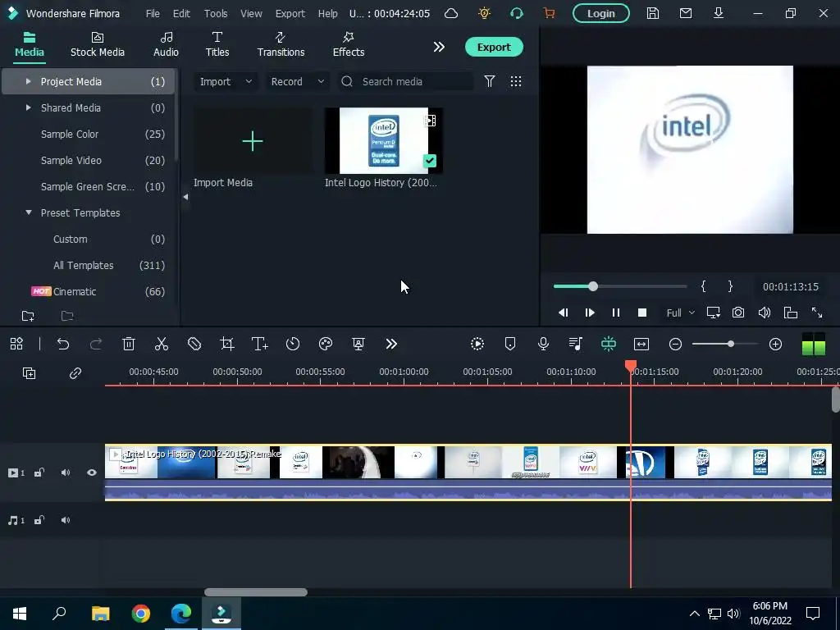
Task: Toggle auto ripple link icon
Action: pos(75,373)
